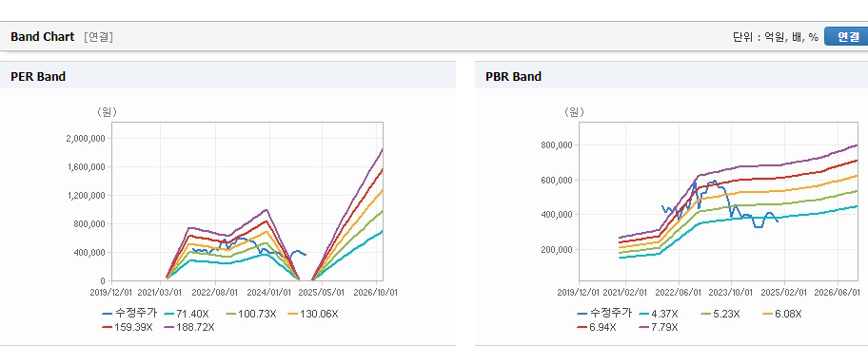Click the PER Band title
The height and width of the screenshot is (346, 868).
pos(38,77)
